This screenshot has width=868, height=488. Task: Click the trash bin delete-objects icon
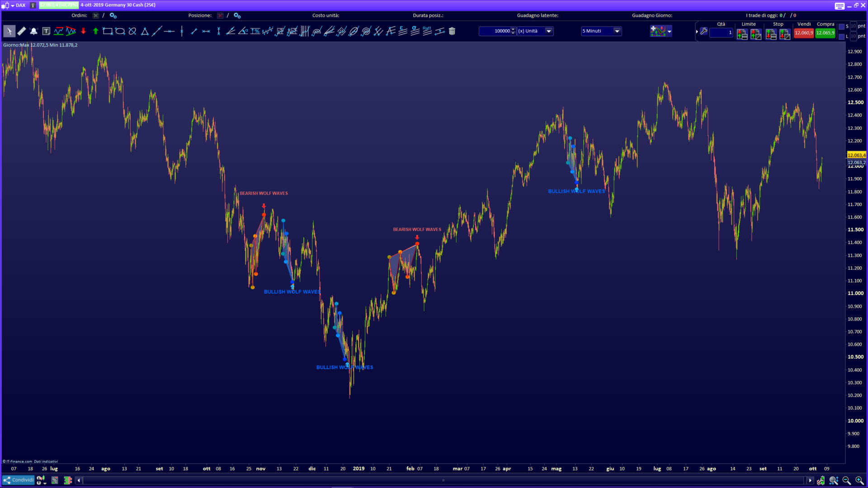452,31
